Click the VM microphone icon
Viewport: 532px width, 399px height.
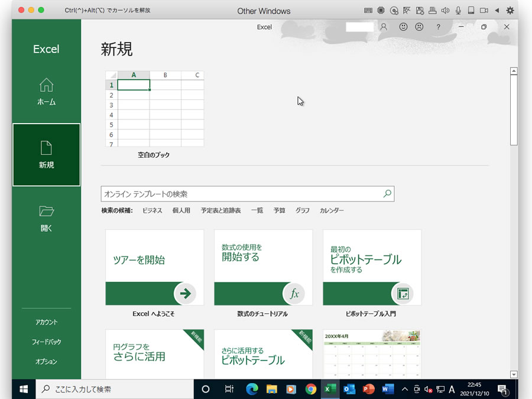[458, 11]
